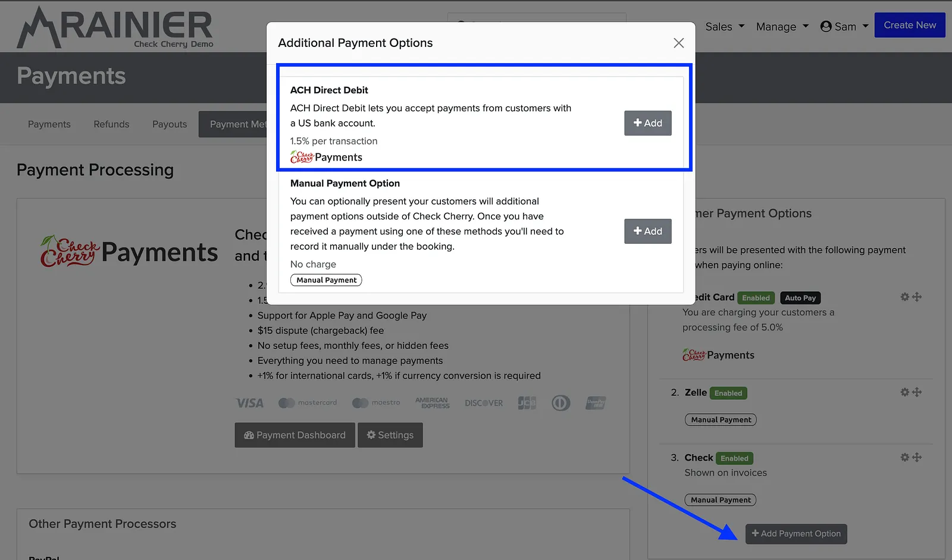Click Enabled badge next to Zelle
Viewport: 952px width, 560px height.
728,393
